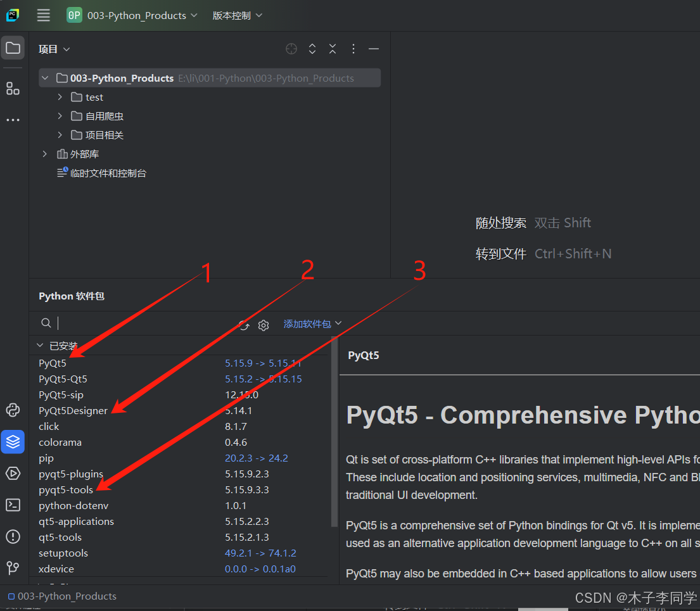Collapse all nodes in the project tree
The image size is (700, 611).
332,49
